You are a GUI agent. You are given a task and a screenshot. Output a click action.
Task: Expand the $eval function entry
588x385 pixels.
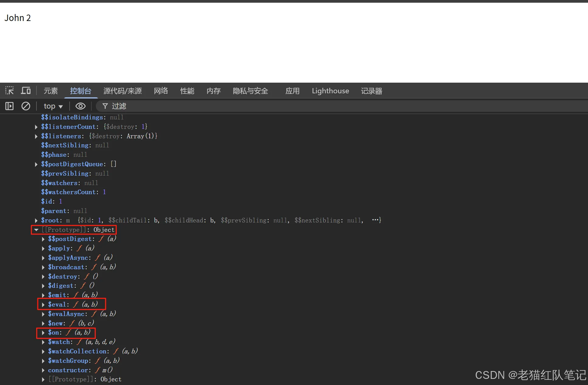point(43,305)
